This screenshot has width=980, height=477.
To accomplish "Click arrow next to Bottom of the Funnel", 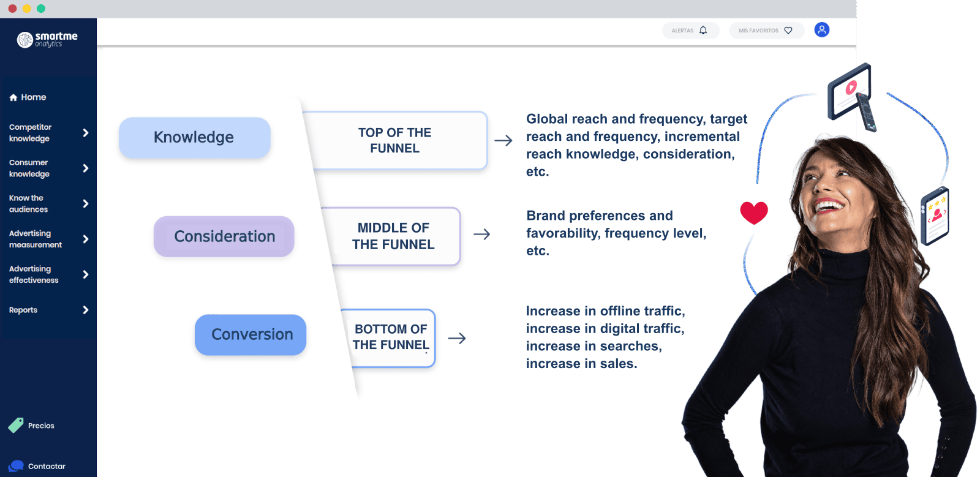I will 457,338.
